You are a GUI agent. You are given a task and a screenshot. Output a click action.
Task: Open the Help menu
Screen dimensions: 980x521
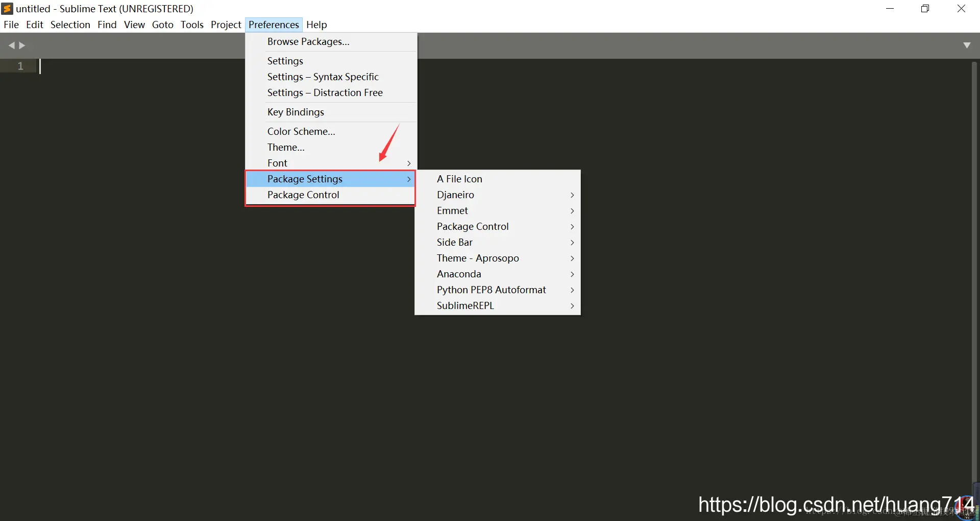(316, 25)
